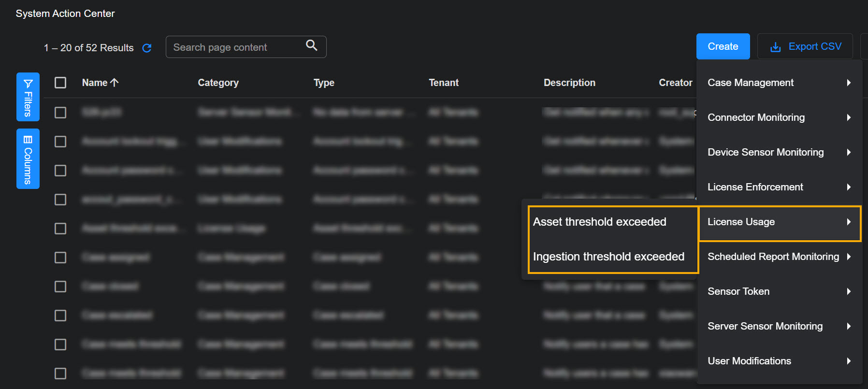Expand the Case Management submenu
The height and width of the screenshot is (389, 868).
click(779, 83)
